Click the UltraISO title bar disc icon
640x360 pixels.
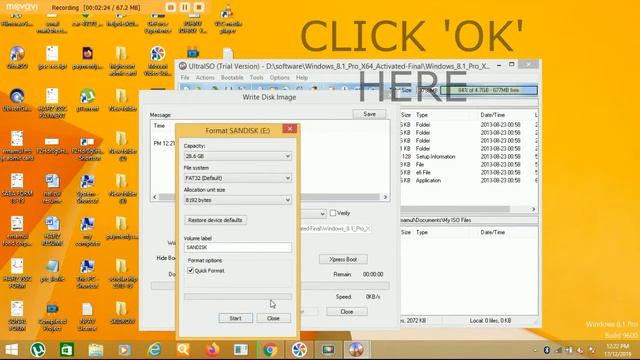point(183,66)
